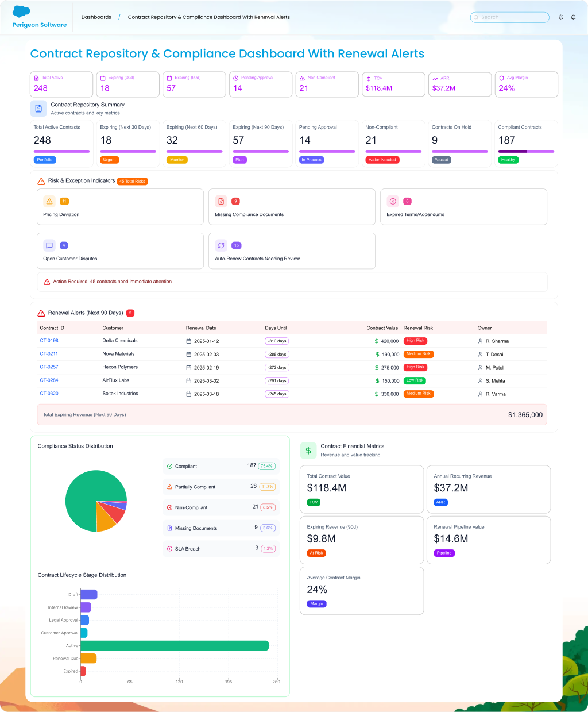This screenshot has width=588, height=712.
Task: Navigate to Dashboards in the breadcrumb
Action: click(x=96, y=17)
